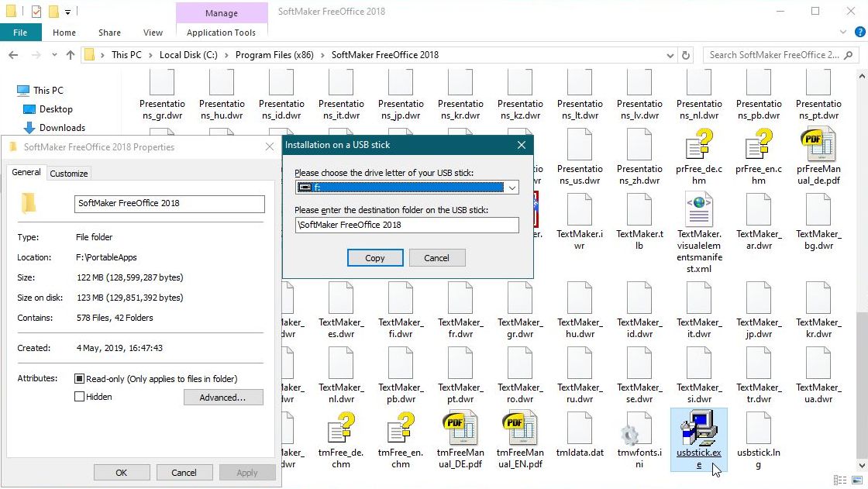Click Copy in USB installation dialog
Viewport: 868px width, 489px height.
(x=375, y=257)
